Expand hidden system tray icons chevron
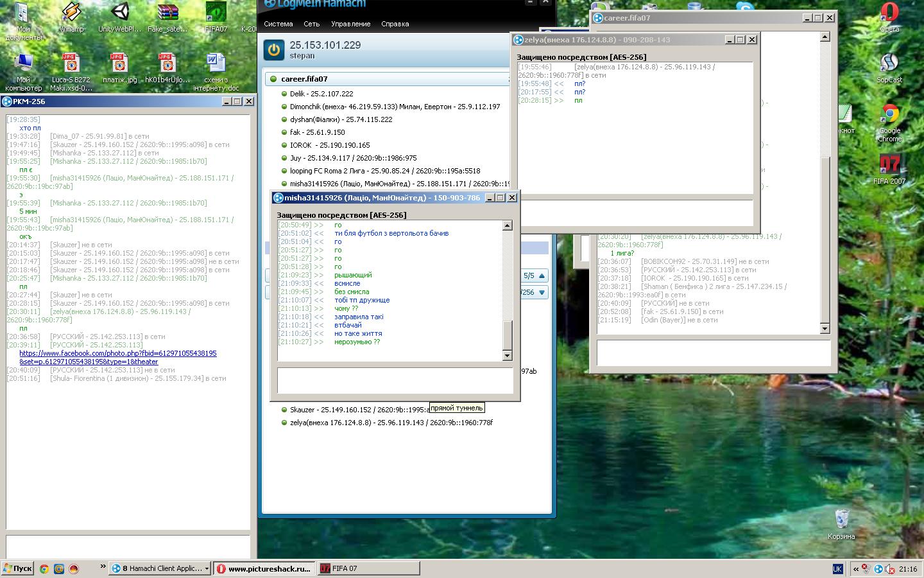 [855, 568]
